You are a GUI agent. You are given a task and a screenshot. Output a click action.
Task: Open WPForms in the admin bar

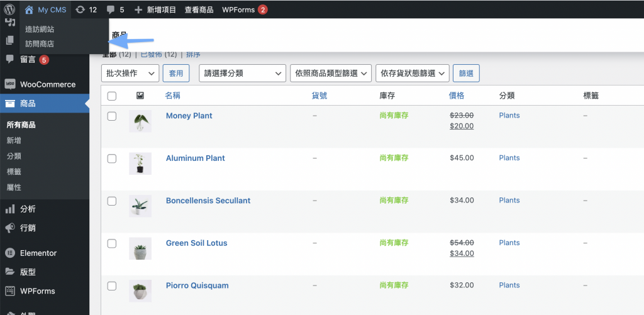[x=238, y=10]
